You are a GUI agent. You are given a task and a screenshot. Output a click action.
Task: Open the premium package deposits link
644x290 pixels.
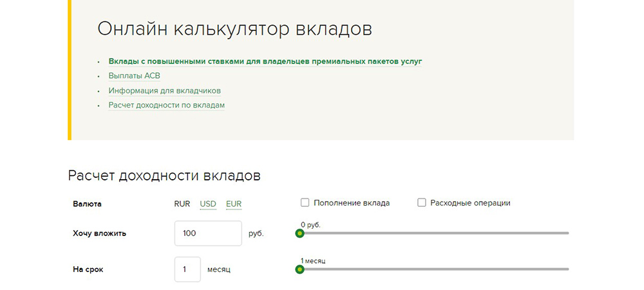click(x=265, y=61)
